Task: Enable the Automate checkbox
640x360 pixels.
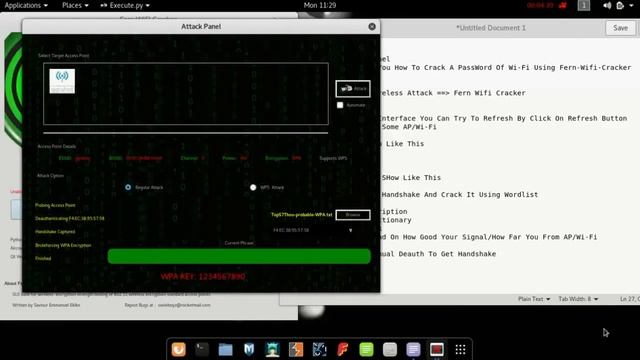Action: point(340,105)
